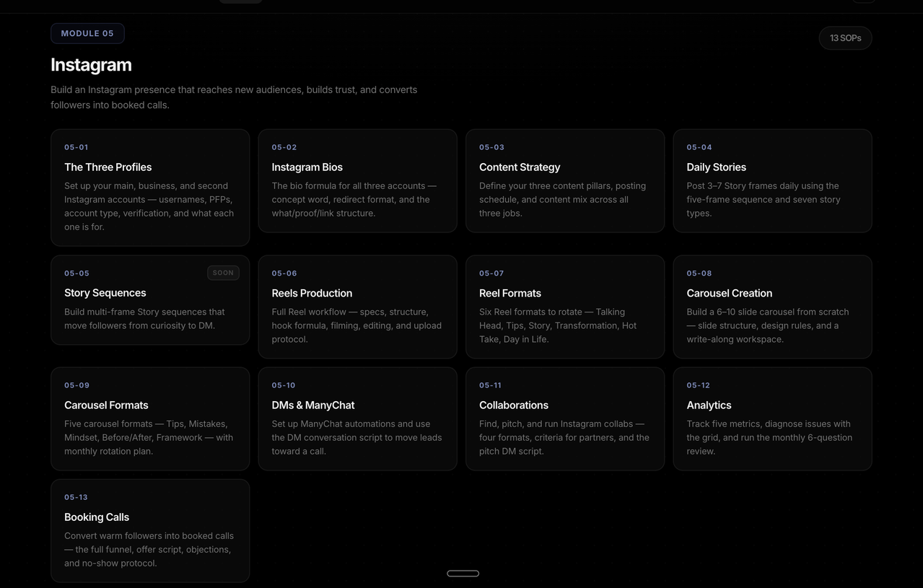Viewport: 923px width, 588px height.
Task: Click the 05-11 code label
Action: [x=490, y=385]
